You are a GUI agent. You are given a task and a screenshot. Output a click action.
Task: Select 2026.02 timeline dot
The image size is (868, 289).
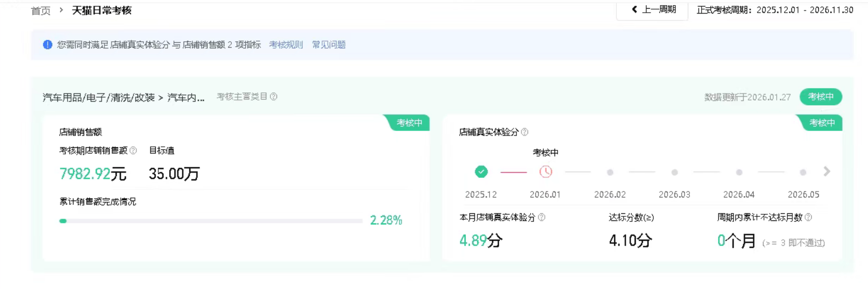(610, 173)
